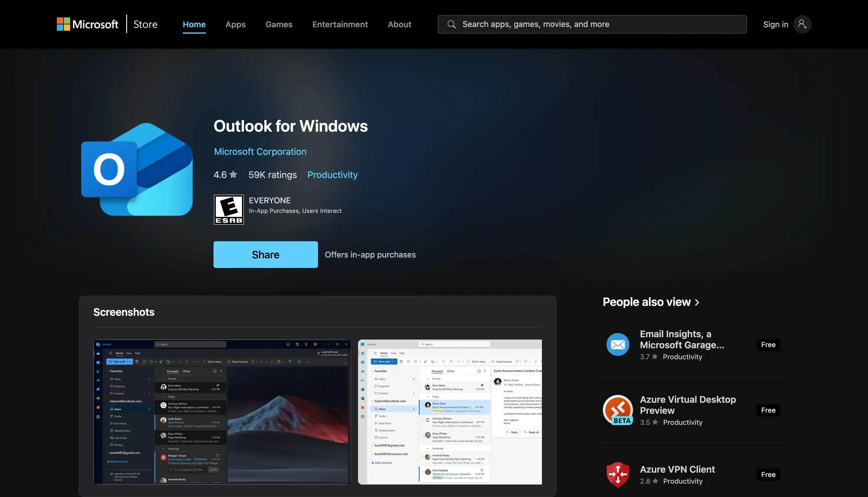Screen dimensions: 868x497
Task: Click the Azure Virtual Desktop beta icon
Action: (x=618, y=410)
